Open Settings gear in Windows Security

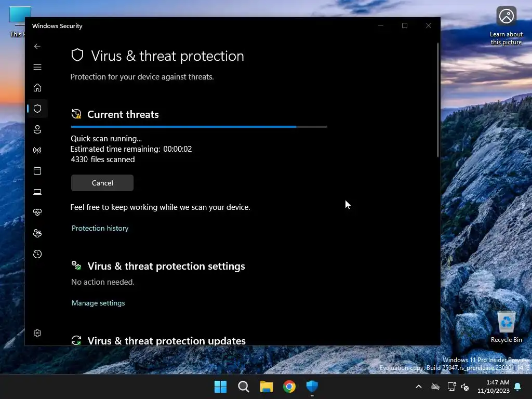[x=37, y=333]
